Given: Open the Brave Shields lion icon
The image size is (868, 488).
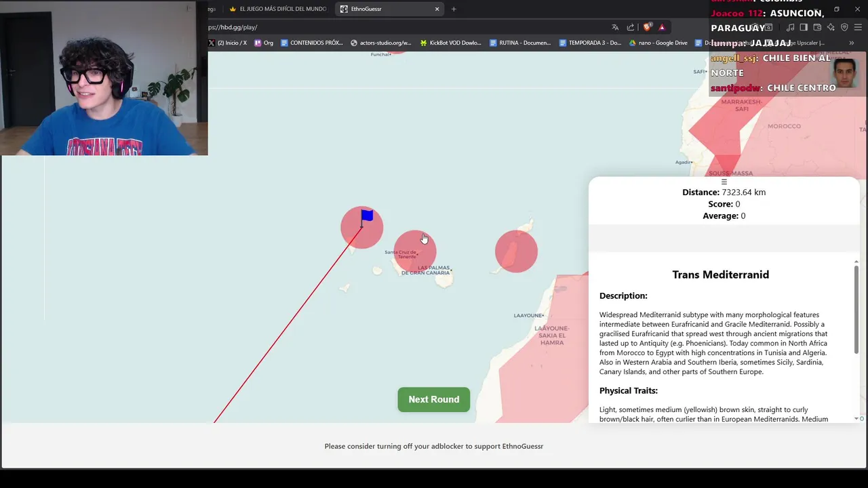Looking at the screenshot, I should (647, 27).
